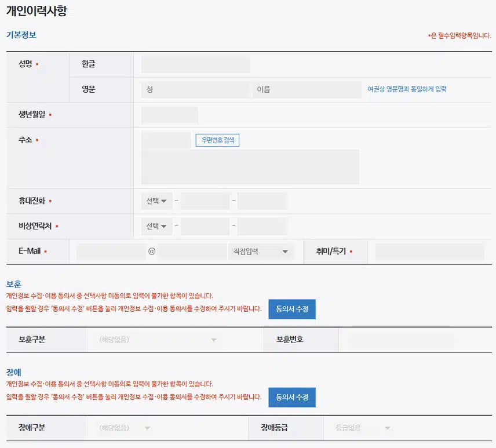The width and height of the screenshot is (496, 448).
Task: Click the 한글 name input field
Action: click(195, 64)
